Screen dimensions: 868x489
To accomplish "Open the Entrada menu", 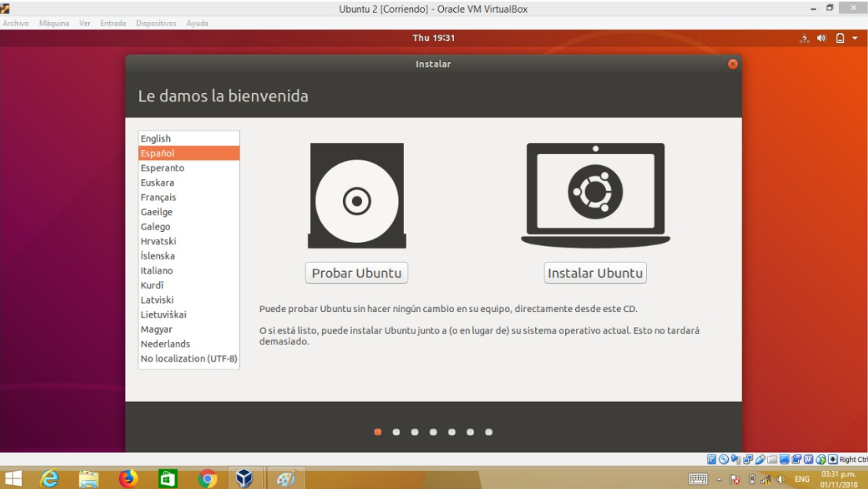I will (113, 24).
